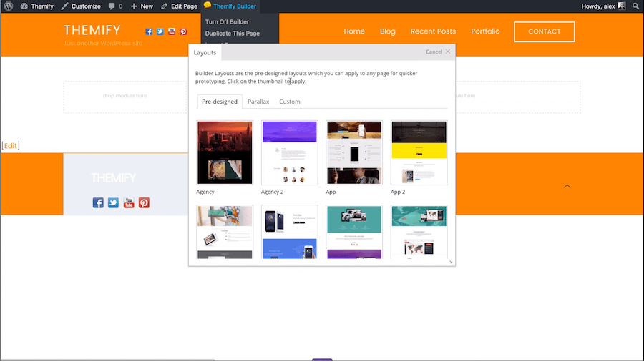Open the footer Pinterest icon

[x=144, y=202]
